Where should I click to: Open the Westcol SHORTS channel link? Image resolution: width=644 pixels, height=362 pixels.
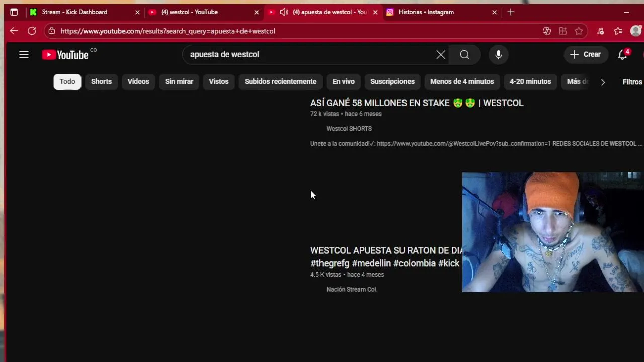pyautogui.click(x=349, y=129)
